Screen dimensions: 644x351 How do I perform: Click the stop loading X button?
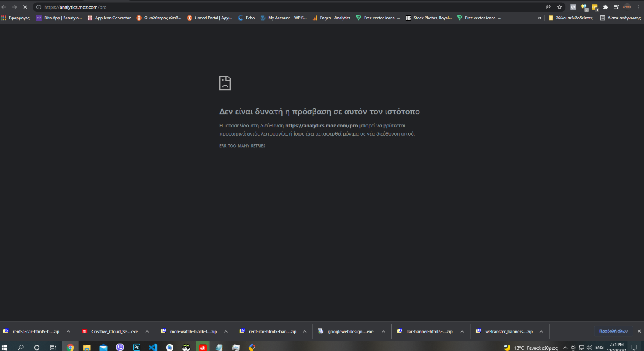25,7
